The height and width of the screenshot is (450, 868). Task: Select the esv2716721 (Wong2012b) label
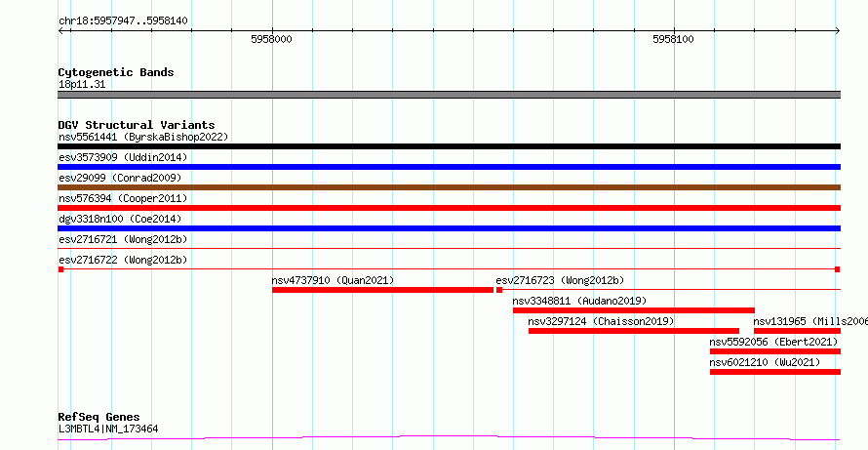coord(123,239)
